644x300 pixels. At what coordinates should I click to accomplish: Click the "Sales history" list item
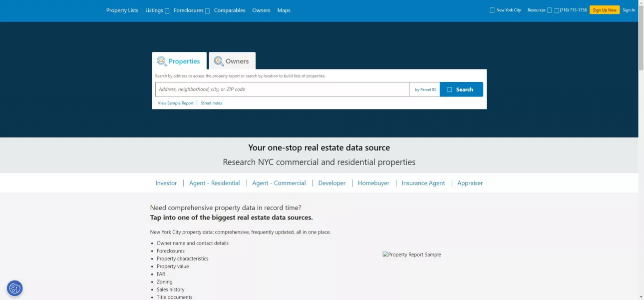[x=171, y=289]
